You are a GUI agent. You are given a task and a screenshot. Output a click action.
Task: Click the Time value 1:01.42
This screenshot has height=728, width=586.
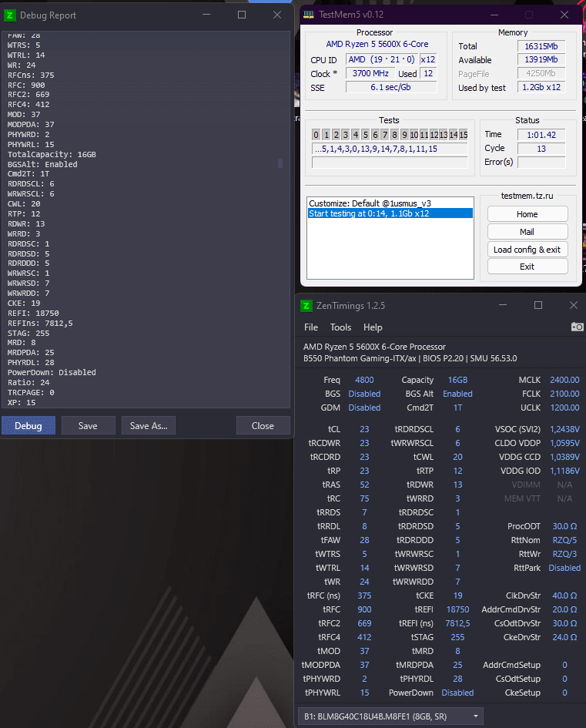click(x=541, y=135)
